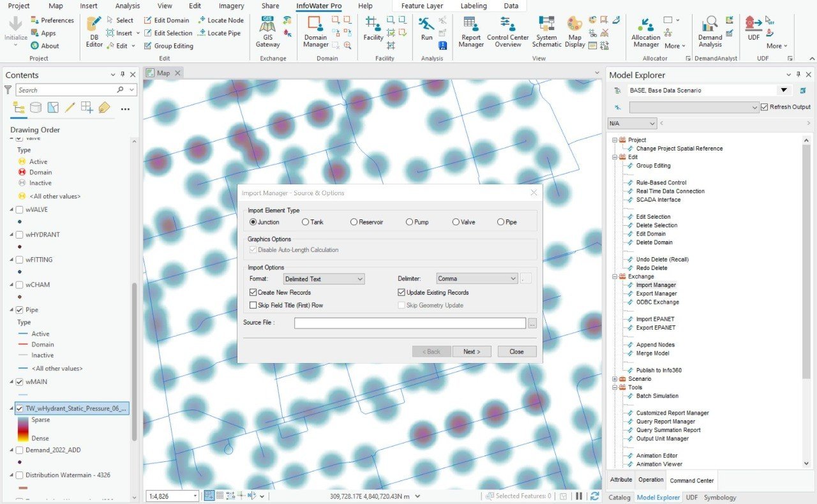This screenshot has width=817, height=504.
Task: Run the analysis with Run icon
Action: click(x=426, y=29)
